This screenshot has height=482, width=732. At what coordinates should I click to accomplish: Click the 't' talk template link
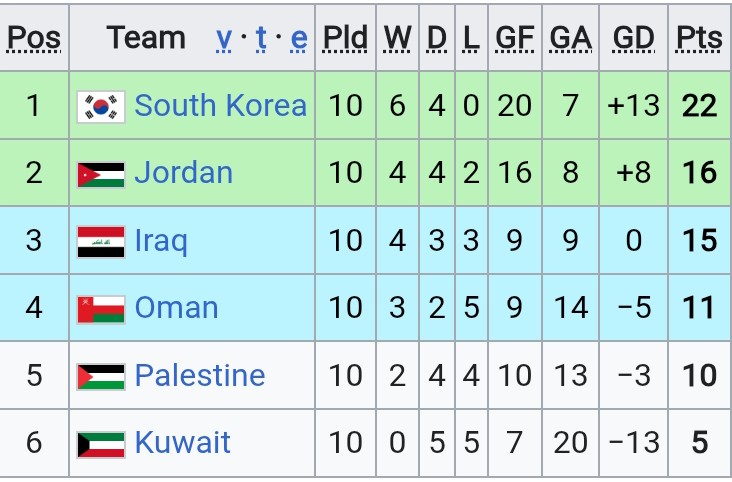[x=261, y=37]
